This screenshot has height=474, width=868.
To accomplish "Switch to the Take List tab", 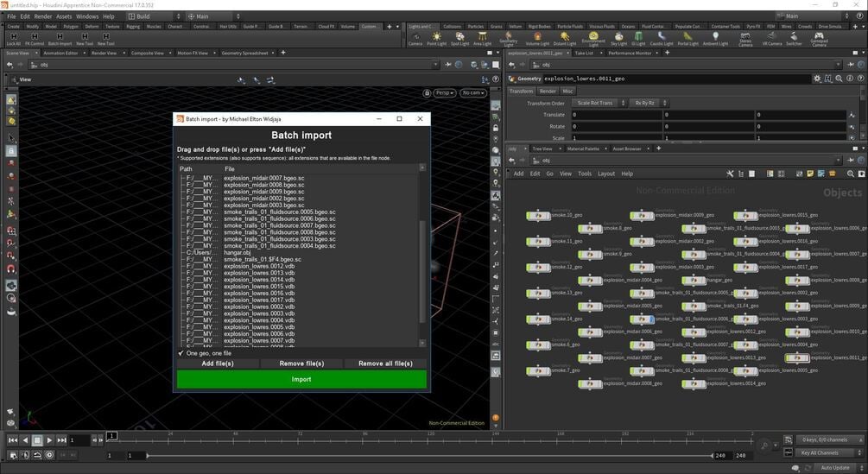I will 584,53.
